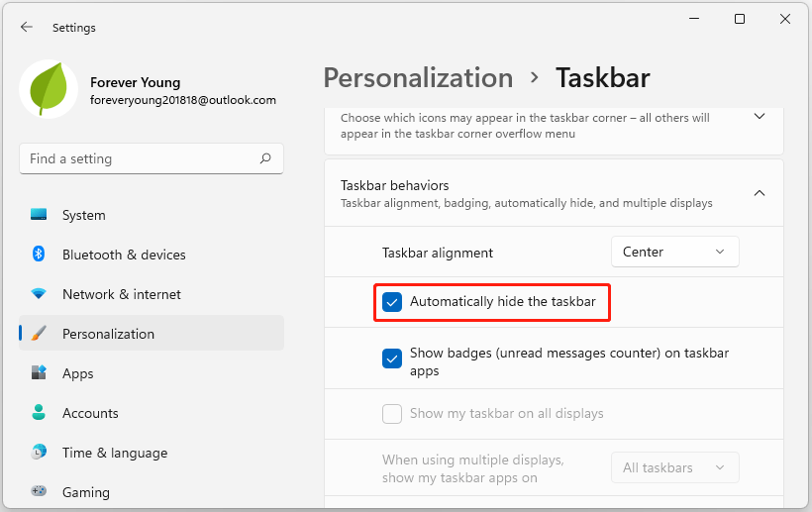Click the Bluetooth icon in sidebar

[x=39, y=255]
